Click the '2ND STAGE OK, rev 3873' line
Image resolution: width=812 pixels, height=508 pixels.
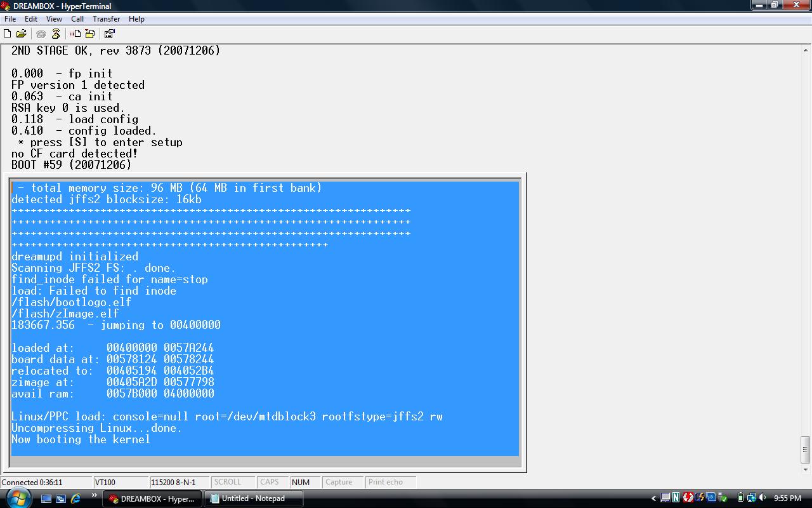click(115, 50)
